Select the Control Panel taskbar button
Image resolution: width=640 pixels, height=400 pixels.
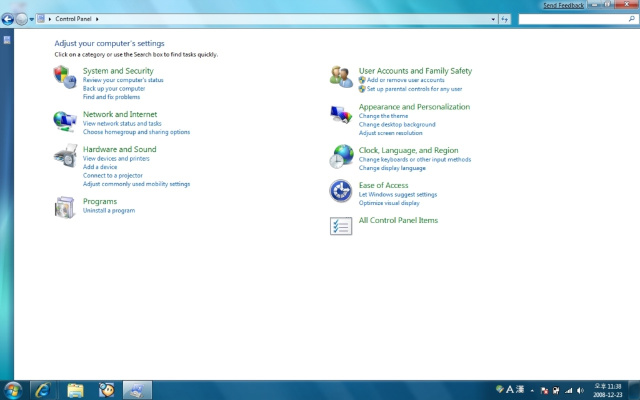[138, 390]
